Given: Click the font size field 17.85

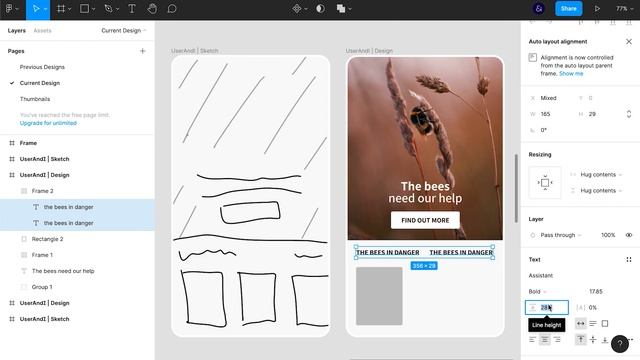Looking at the screenshot, I should point(596,291).
